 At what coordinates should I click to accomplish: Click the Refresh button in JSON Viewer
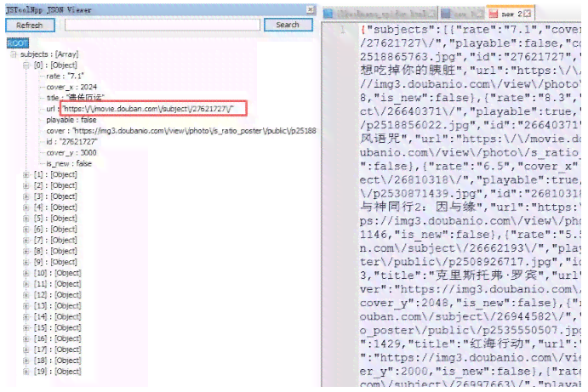pyautogui.click(x=30, y=26)
